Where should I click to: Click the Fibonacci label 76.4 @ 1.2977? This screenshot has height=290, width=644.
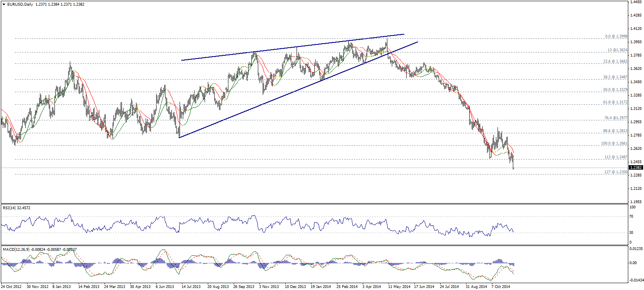(x=616, y=118)
